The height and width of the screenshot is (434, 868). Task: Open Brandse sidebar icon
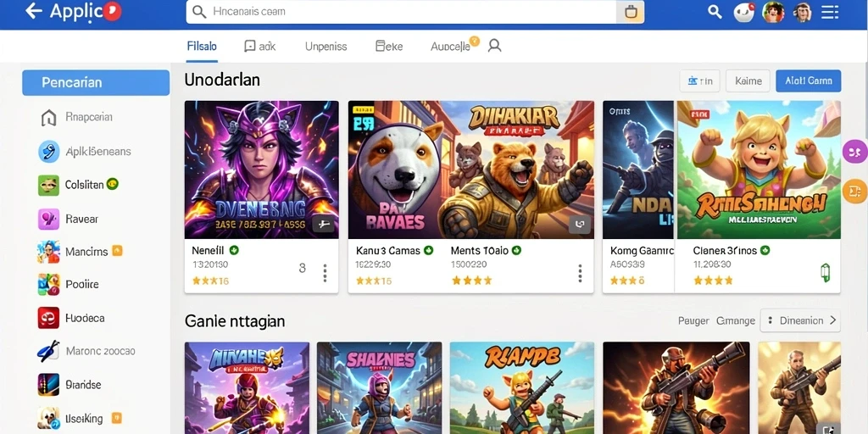(x=48, y=385)
